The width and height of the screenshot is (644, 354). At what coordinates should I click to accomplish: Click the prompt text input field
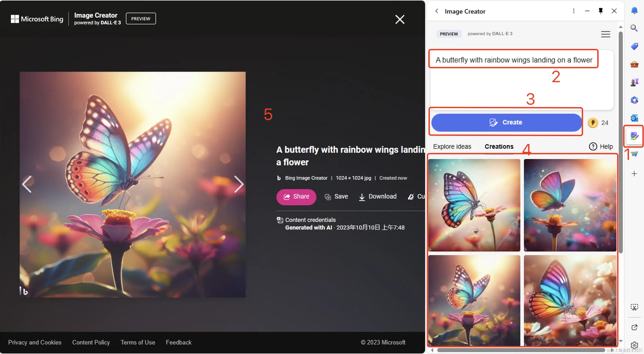(x=522, y=80)
